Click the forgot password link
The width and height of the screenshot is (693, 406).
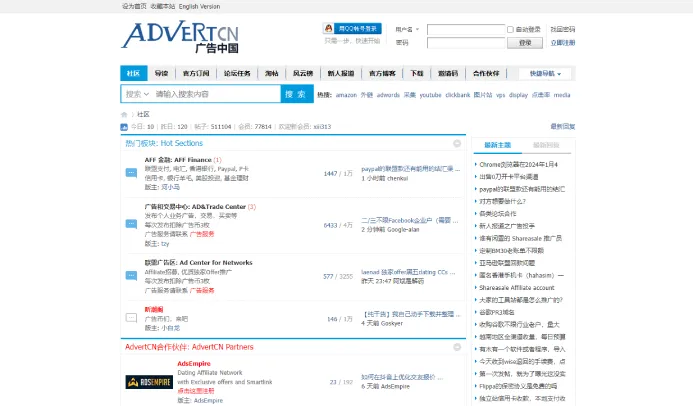tap(563, 30)
